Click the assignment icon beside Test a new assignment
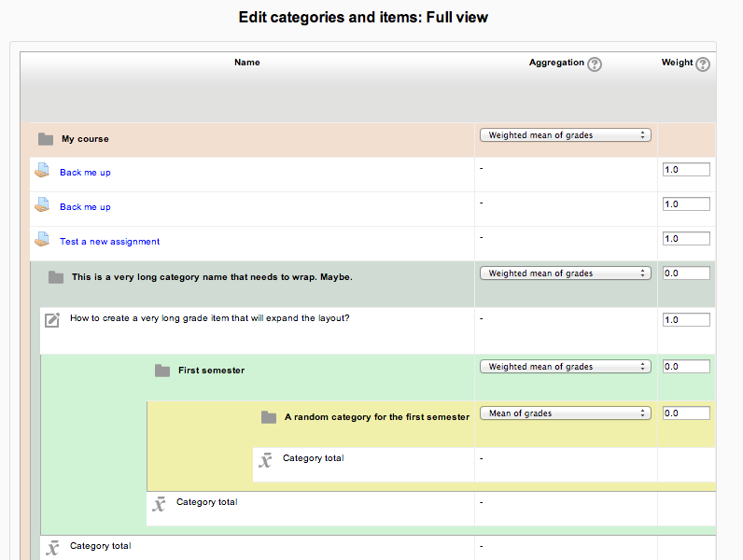743x560 pixels. [x=42, y=239]
